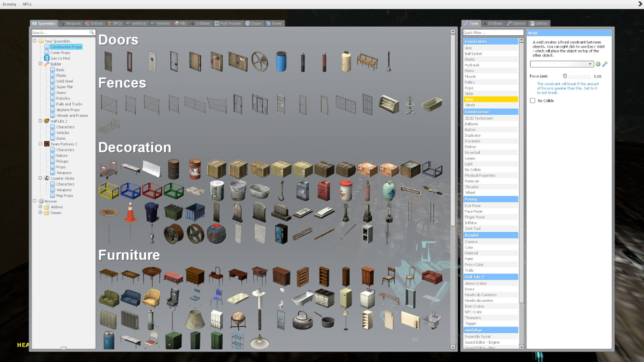The image size is (644, 362).
Task: Expand the Addons folder node
Action: pos(40,207)
